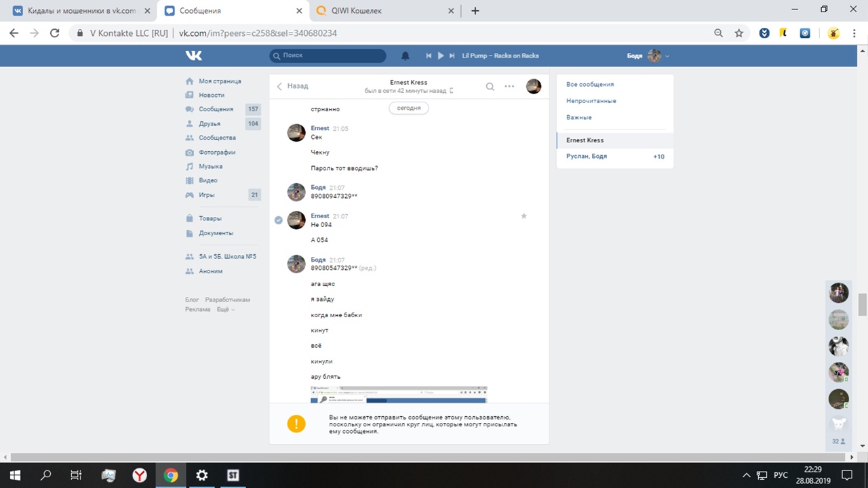Select Руслан, Бодя conversation

[587, 157]
